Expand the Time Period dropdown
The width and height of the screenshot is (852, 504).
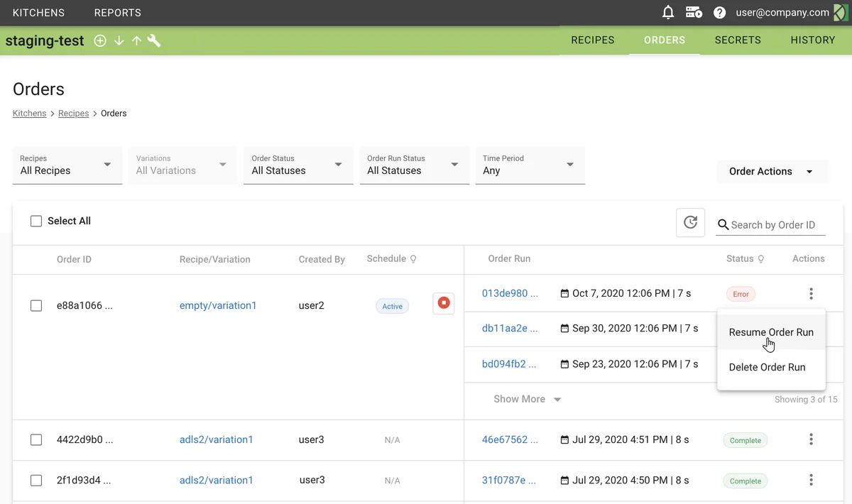point(530,165)
